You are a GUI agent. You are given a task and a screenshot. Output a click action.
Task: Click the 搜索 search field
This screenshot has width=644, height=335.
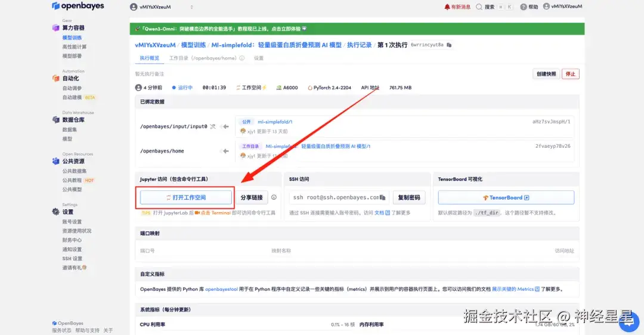coord(494,7)
